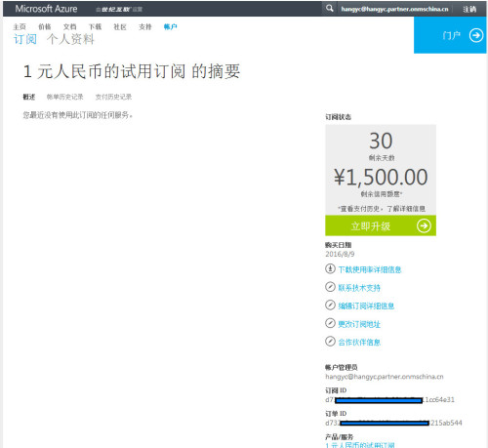Open the 帐单历史记录 billing history tab
This screenshot has width=488, height=448.
tap(64, 97)
